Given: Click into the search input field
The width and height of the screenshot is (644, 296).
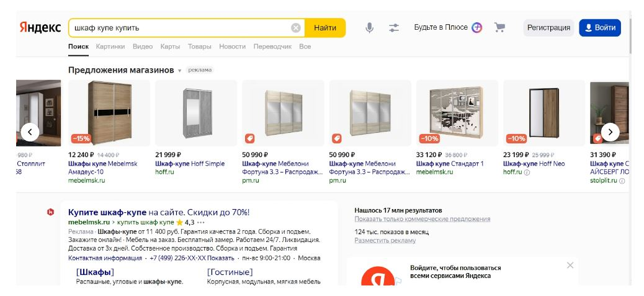Looking at the screenshot, I should point(180,28).
